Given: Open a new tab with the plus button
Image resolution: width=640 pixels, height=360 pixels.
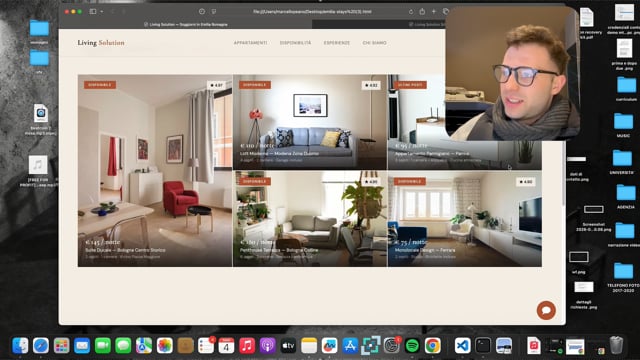Looking at the screenshot, I should pos(434,11).
